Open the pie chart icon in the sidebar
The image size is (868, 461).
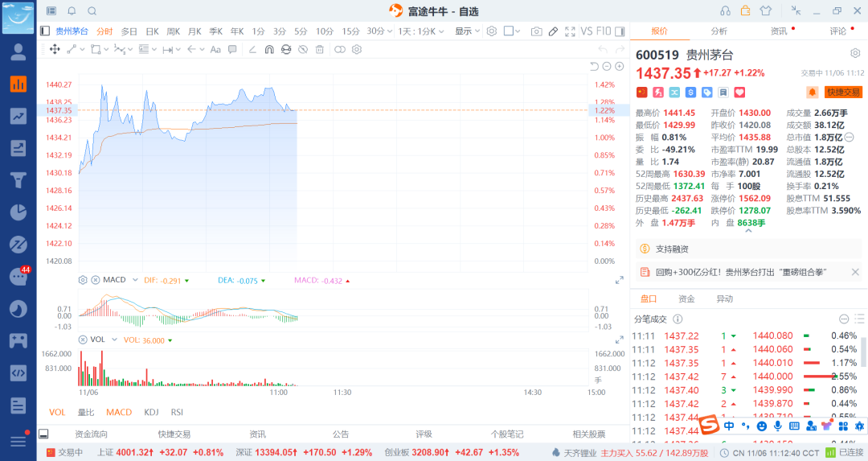point(18,212)
